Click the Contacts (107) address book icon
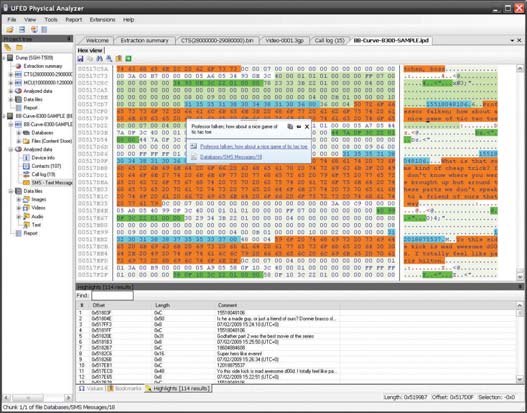Image resolution: width=527 pixels, height=413 pixels. 26,166
